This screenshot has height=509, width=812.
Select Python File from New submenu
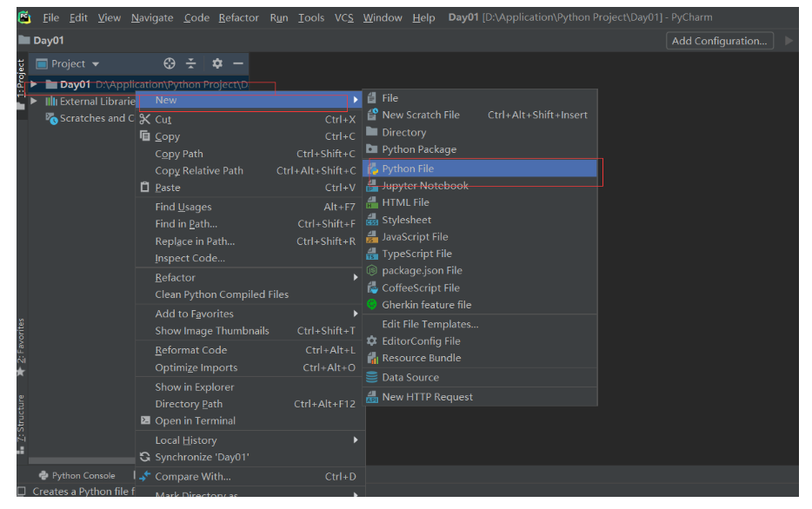(480, 169)
